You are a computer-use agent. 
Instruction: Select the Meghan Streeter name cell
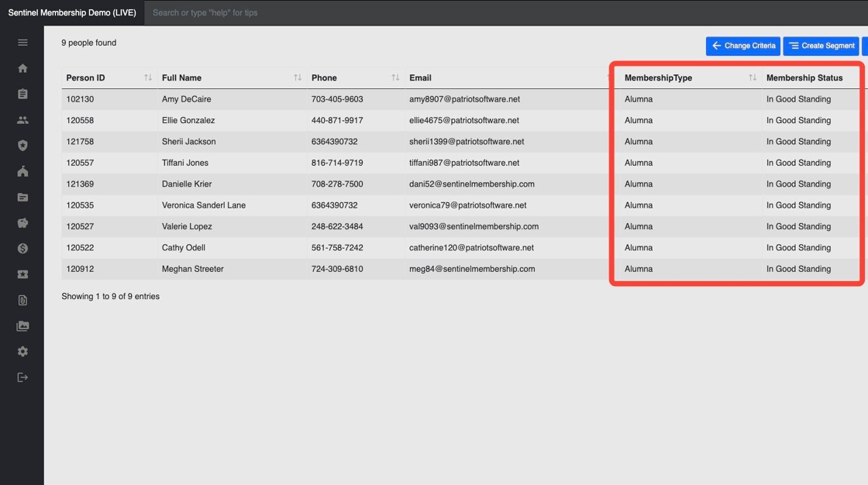coord(193,269)
